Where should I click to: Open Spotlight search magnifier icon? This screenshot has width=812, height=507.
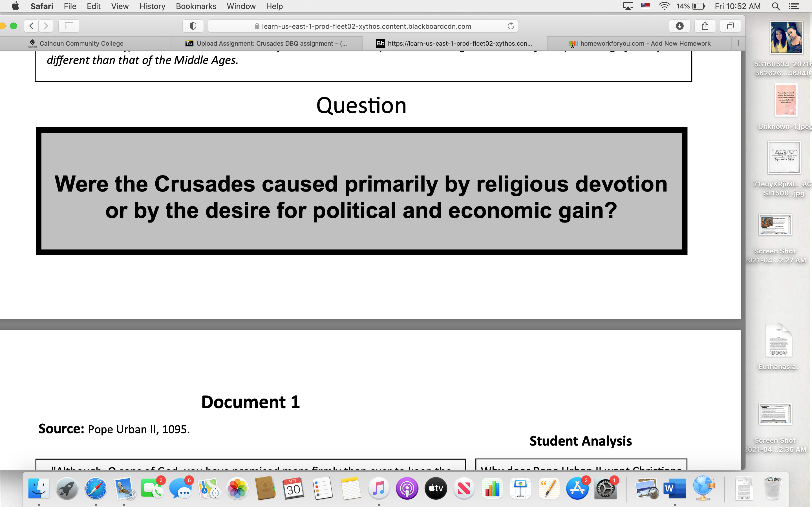click(x=775, y=6)
